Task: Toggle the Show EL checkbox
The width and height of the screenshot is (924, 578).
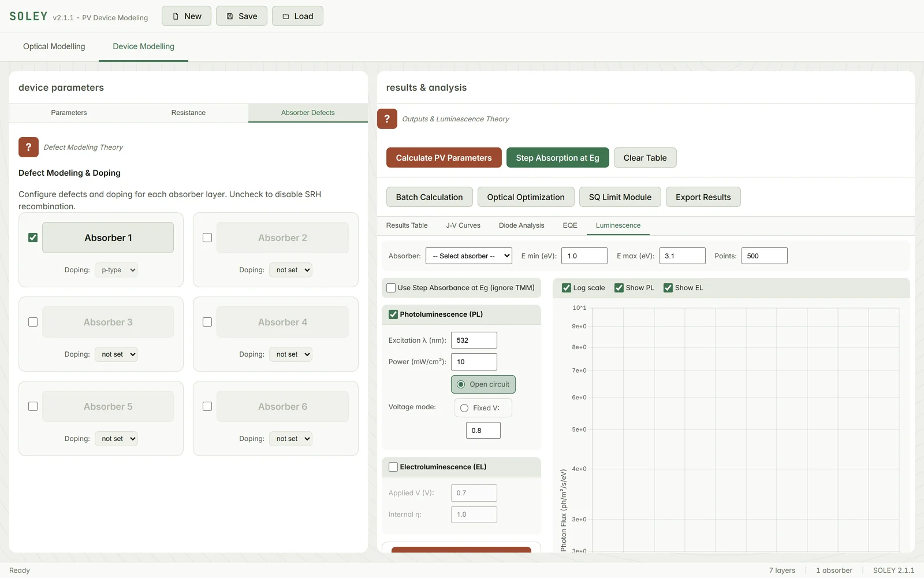Action: tap(668, 288)
